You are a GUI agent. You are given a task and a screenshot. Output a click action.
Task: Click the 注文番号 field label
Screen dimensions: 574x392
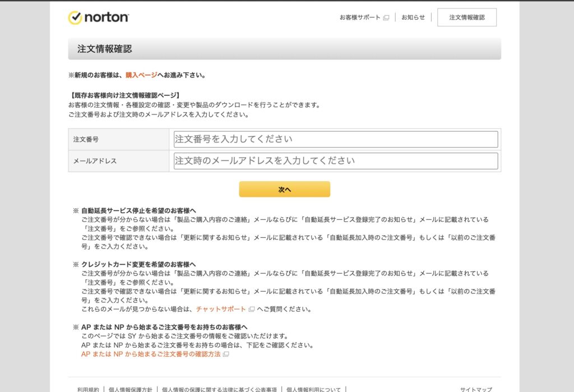(x=86, y=139)
